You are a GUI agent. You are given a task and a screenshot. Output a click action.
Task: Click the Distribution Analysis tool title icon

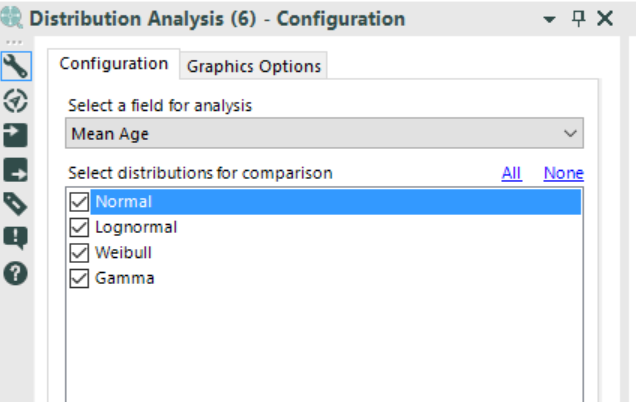pos(13,19)
